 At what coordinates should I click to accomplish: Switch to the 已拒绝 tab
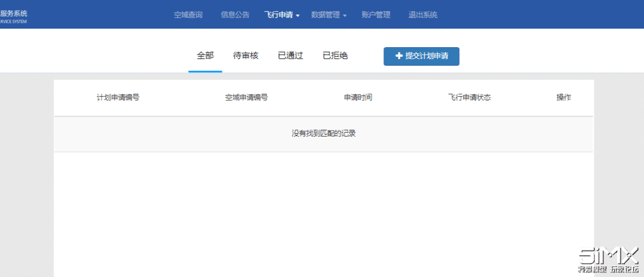[335, 56]
